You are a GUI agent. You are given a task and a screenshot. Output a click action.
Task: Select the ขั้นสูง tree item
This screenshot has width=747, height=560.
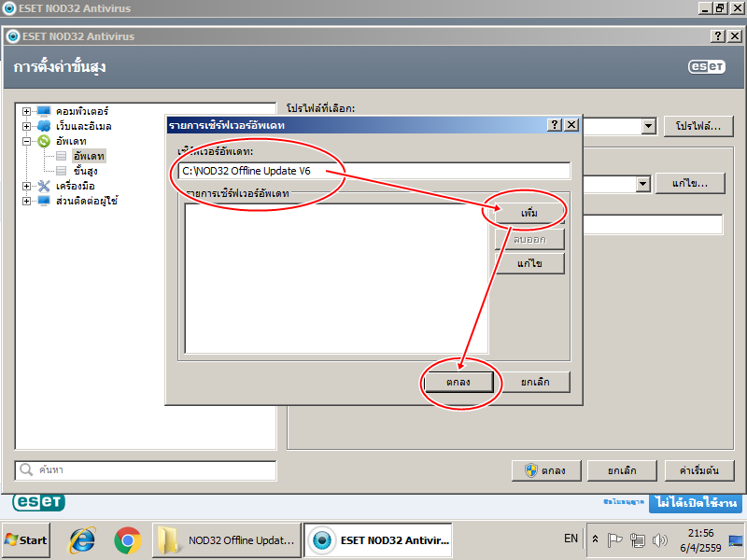(86, 171)
